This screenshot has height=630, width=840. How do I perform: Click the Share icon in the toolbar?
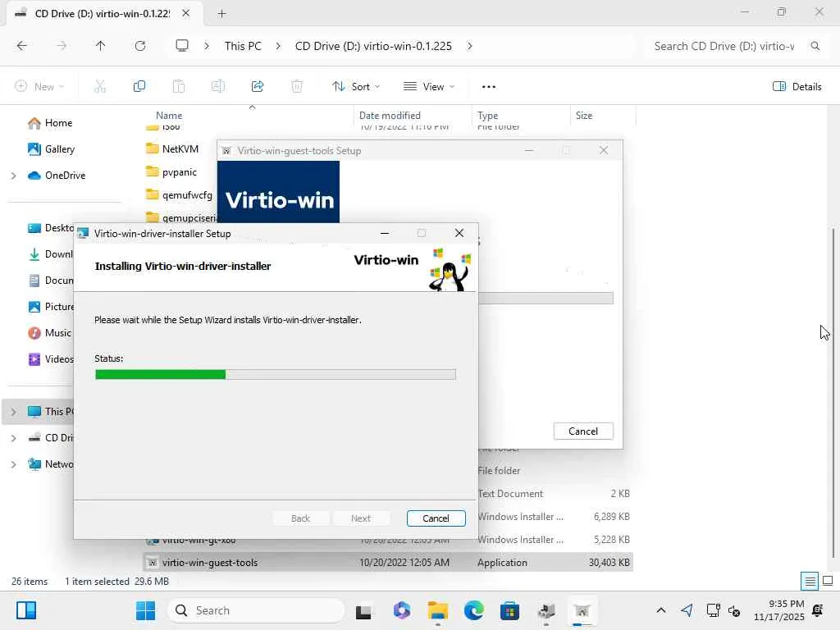pos(258,86)
